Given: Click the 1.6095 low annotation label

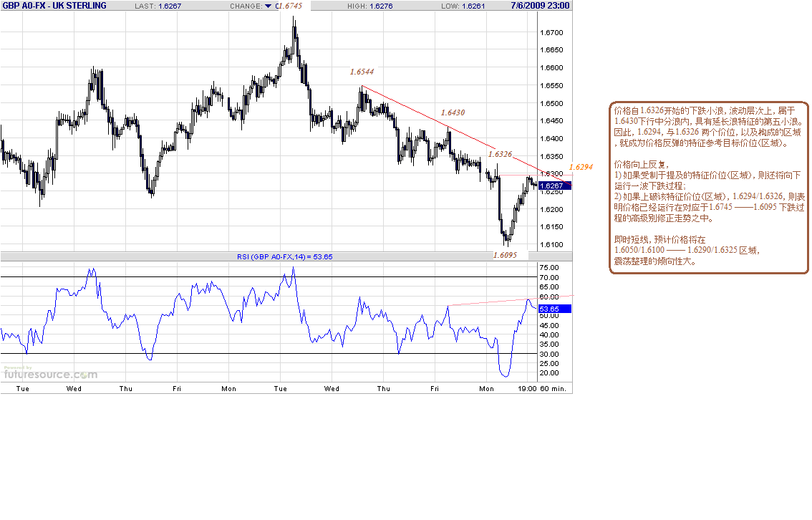Looking at the screenshot, I should pos(505,255).
